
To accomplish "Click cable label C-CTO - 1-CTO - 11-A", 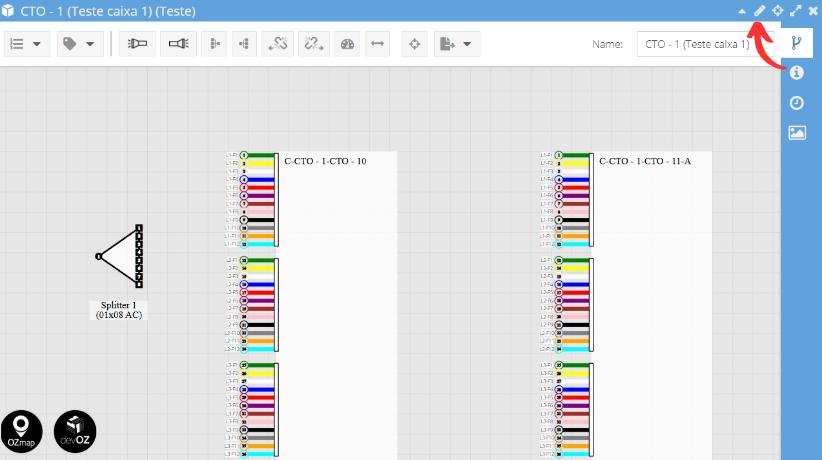I will click(x=645, y=161).
